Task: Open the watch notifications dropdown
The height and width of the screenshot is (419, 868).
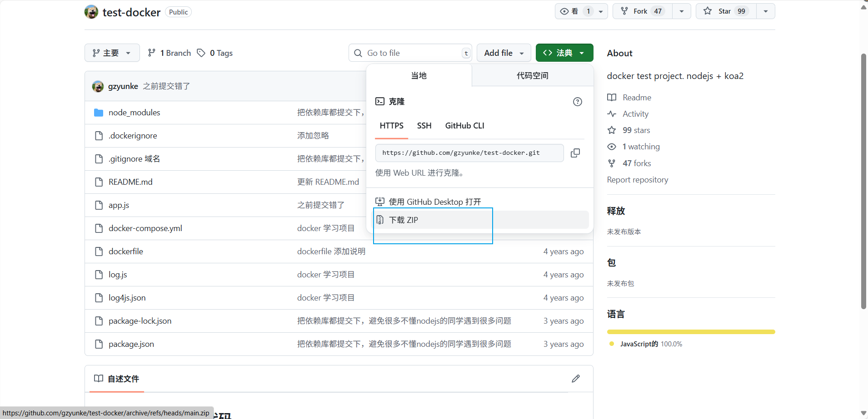Action: point(581,11)
